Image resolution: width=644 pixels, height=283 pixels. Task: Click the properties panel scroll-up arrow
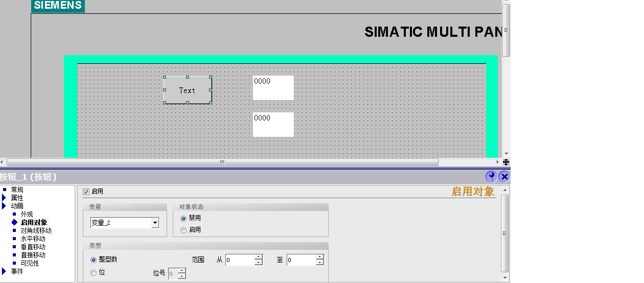pyautogui.click(x=505, y=190)
